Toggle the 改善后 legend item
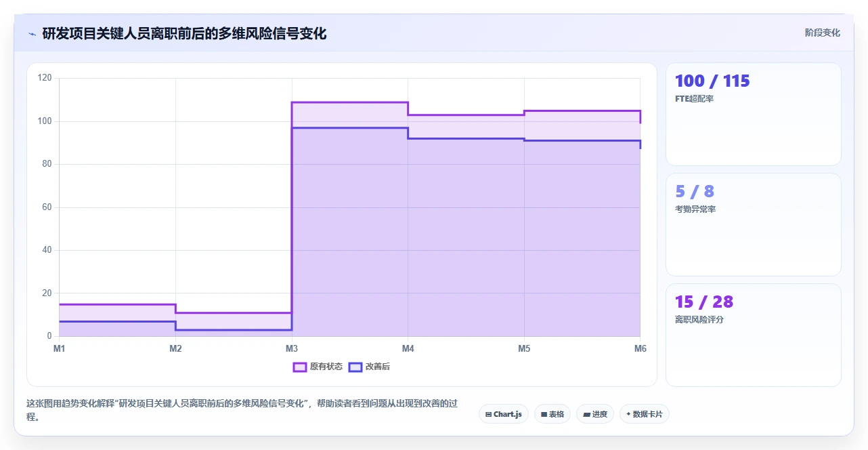Viewport: 868px width, 450px height. click(369, 367)
